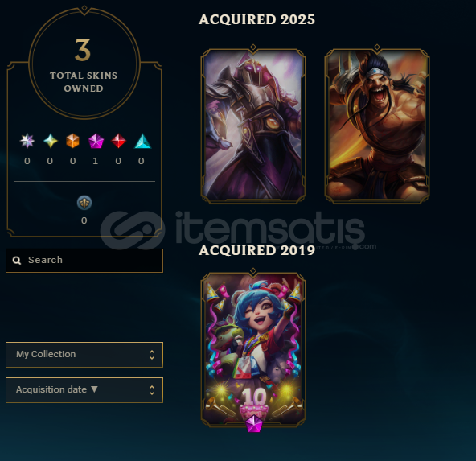476x461 pixels.
Task: Open the Acquisition date sort dropdown
Action: 84,390
